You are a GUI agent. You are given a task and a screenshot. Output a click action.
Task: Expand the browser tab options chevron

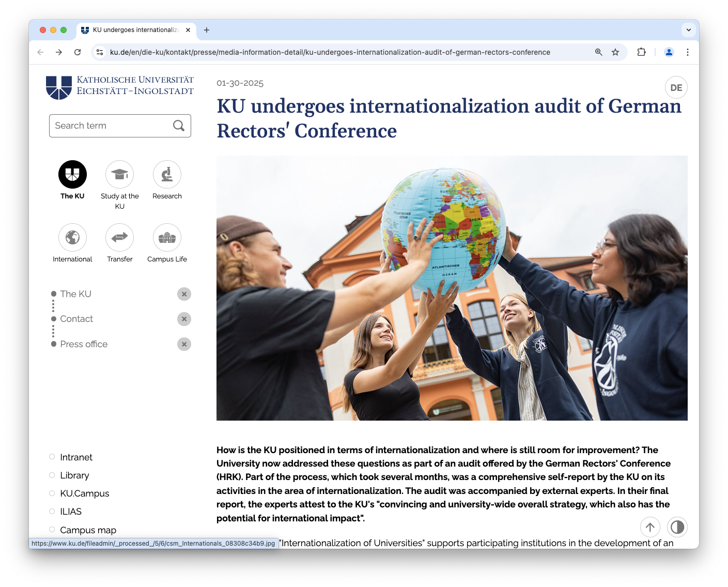click(x=688, y=29)
